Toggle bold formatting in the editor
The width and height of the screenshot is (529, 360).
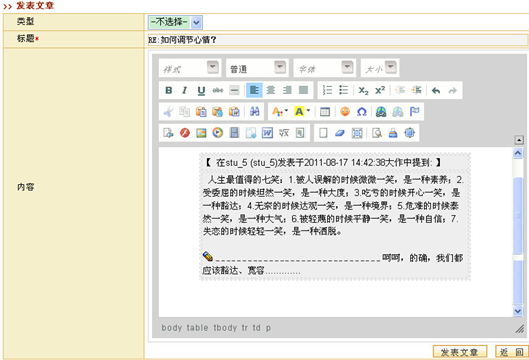click(169, 90)
